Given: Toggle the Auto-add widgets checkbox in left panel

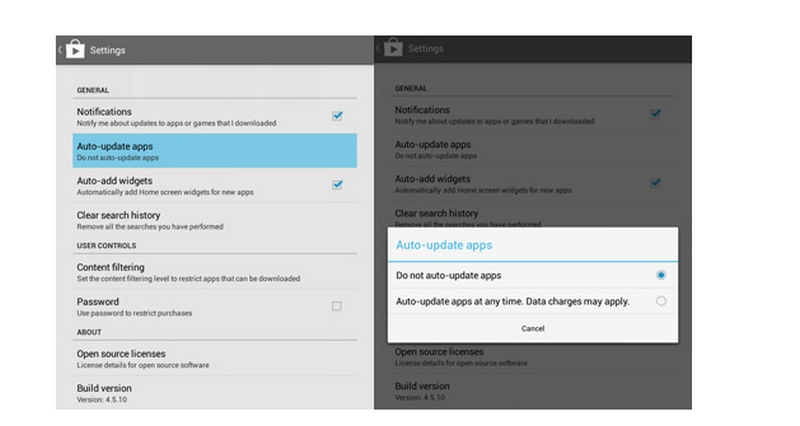Looking at the screenshot, I should click(337, 185).
